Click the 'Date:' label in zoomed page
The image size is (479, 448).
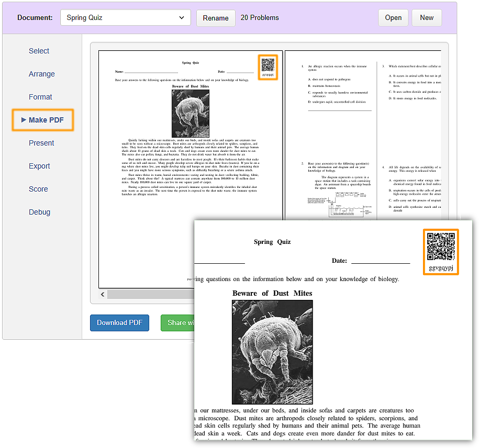click(339, 261)
